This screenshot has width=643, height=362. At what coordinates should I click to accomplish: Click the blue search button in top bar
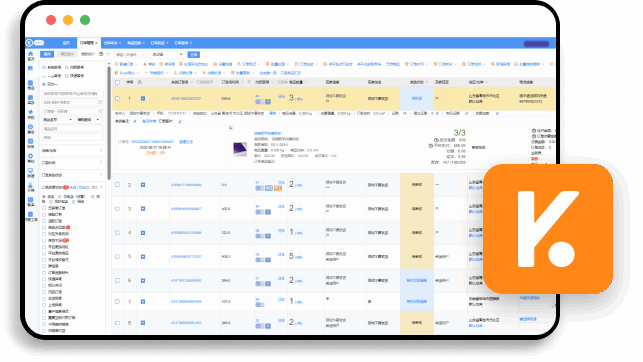pos(194,55)
